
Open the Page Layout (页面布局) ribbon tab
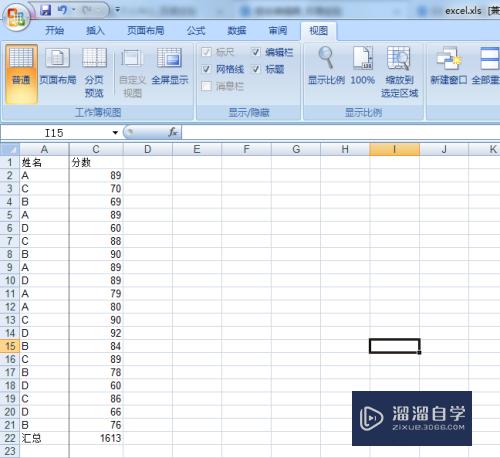point(146,31)
